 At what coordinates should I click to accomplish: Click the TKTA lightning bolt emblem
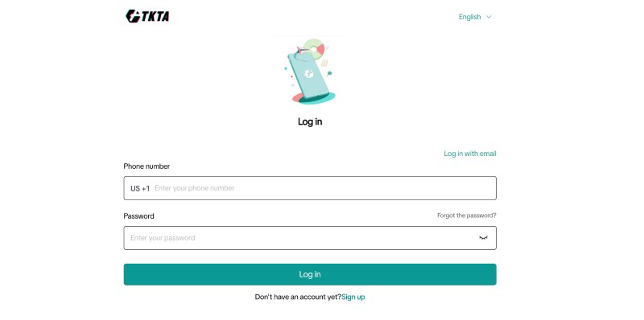pos(133,16)
